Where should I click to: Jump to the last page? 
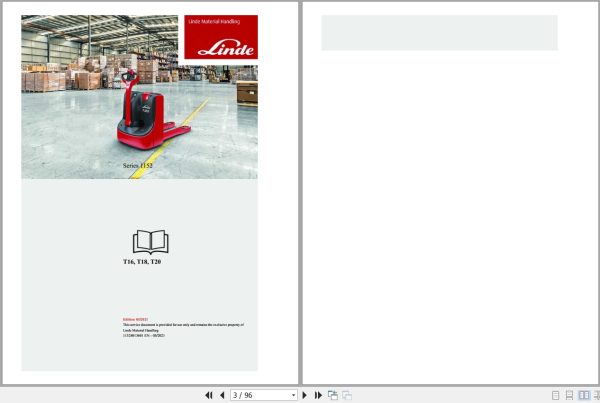click(x=318, y=395)
